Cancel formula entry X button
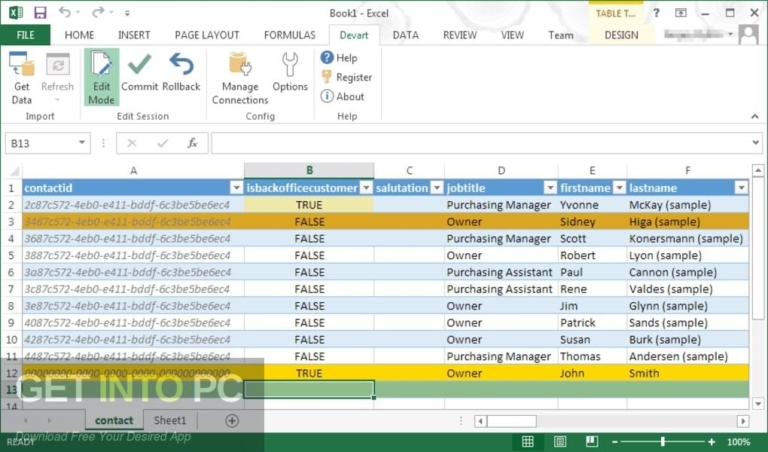This screenshot has height=452, width=768. pyautogui.click(x=132, y=143)
